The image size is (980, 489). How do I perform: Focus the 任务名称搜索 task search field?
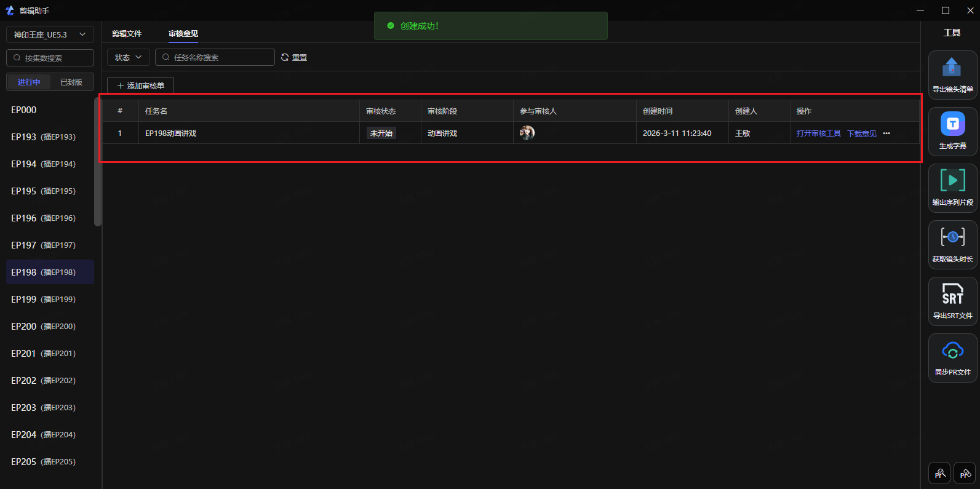coord(215,57)
